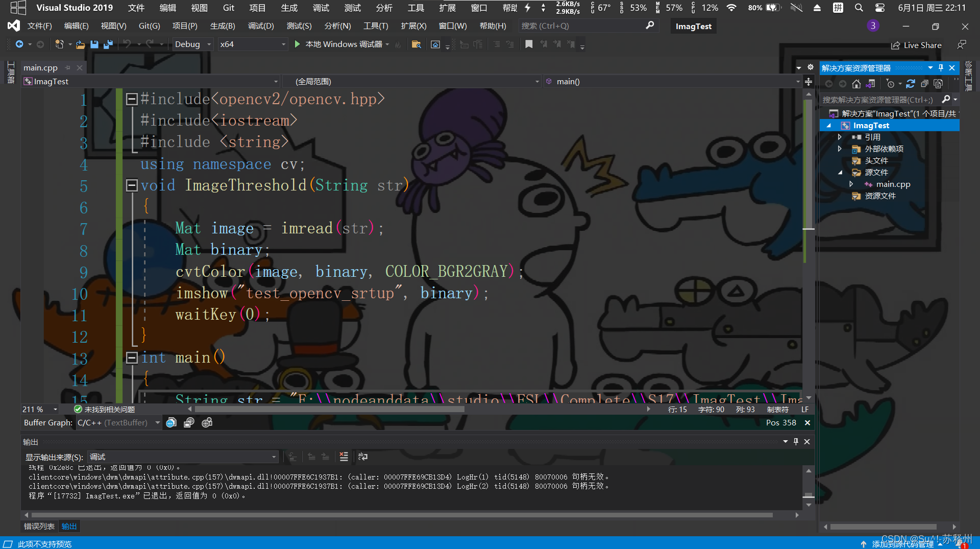This screenshot has width=980, height=549.
Task: Open the Debug configuration dropdown
Action: pos(193,44)
